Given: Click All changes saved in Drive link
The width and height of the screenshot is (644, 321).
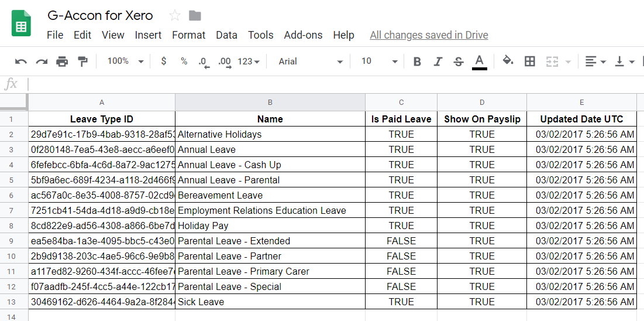Looking at the screenshot, I should (429, 35).
